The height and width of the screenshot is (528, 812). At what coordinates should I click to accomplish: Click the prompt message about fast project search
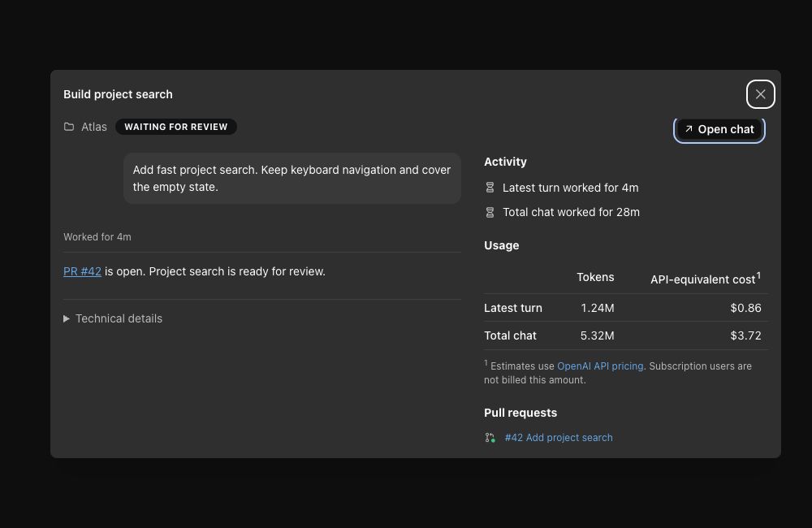point(292,178)
